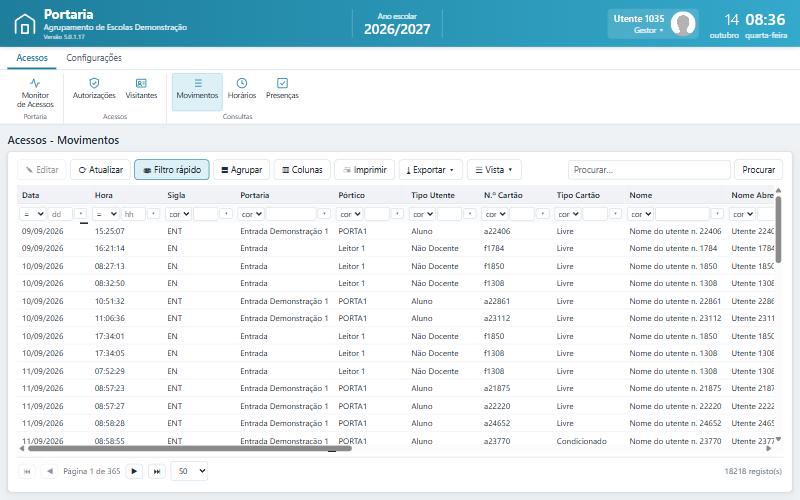Click Hora filter hh input

tap(133, 214)
